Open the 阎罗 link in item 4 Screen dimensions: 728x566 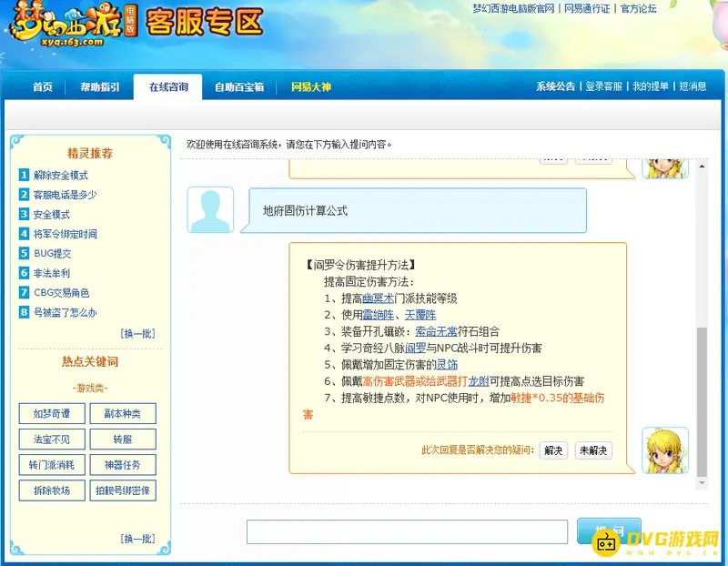click(415, 349)
